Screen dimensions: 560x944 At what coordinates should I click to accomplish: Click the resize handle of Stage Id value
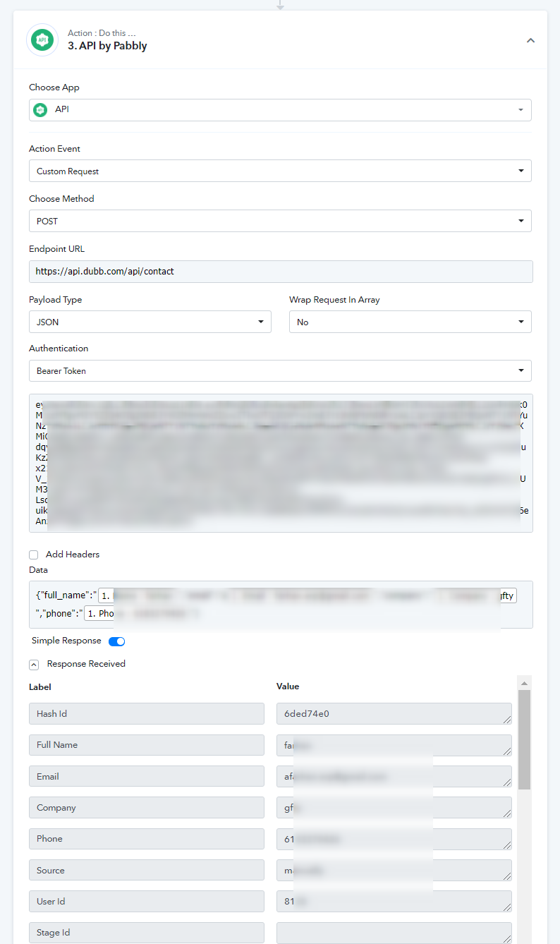pos(507,938)
